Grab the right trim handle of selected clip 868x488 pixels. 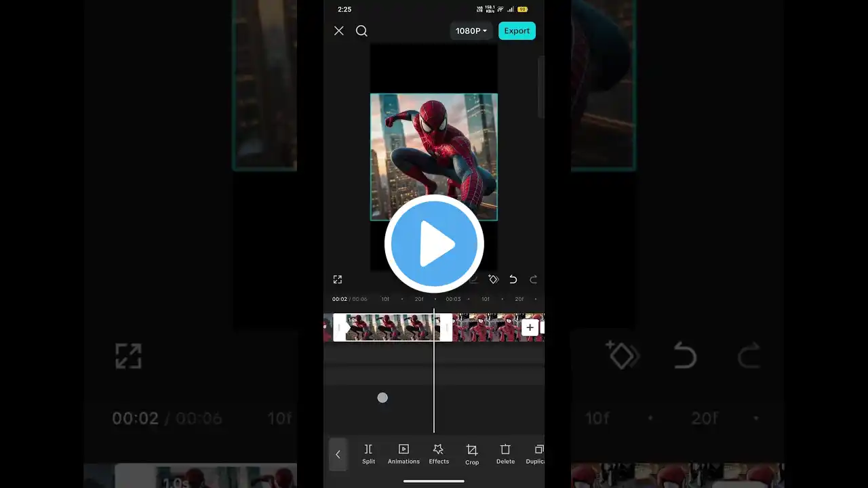(x=446, y=327)
